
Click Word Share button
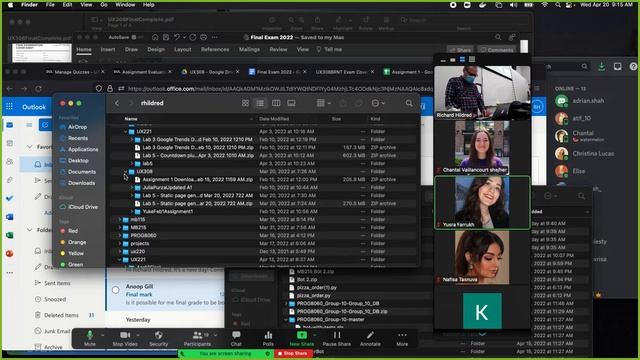pyautogui.click(x=460, y=50)
